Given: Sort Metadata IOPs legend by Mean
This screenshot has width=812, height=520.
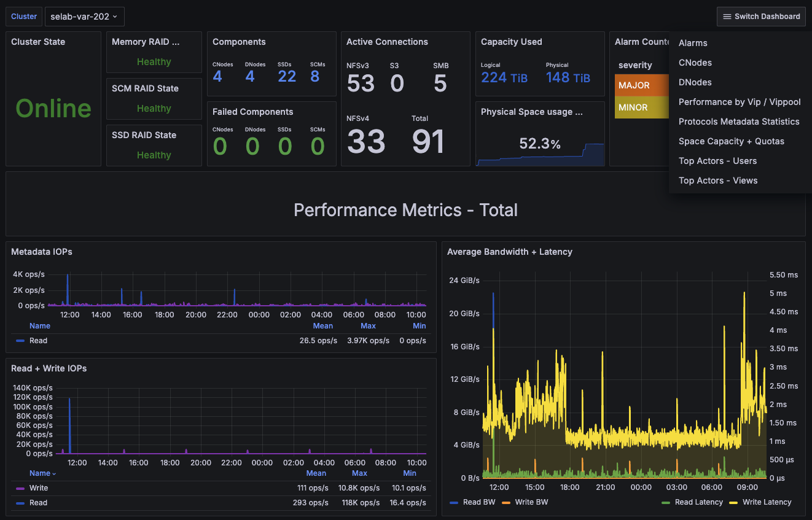Looking at the screenshot, I should 322,326.
